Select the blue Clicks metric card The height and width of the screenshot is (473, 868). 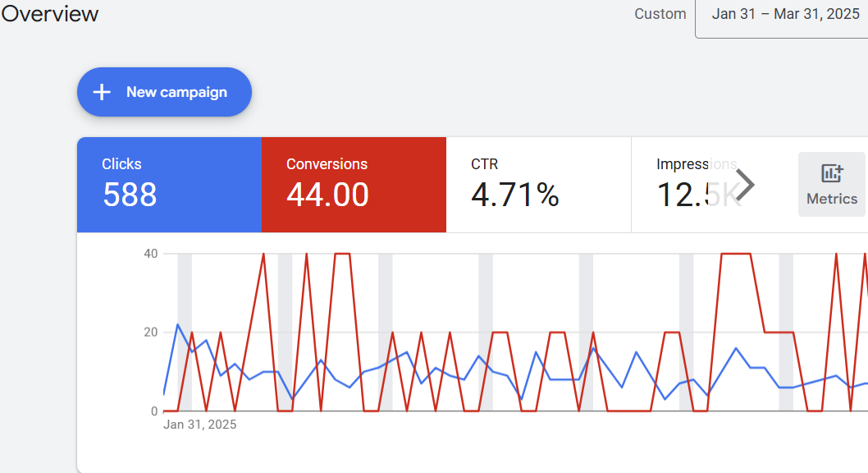pyautogui.click(x=169, y=185)
